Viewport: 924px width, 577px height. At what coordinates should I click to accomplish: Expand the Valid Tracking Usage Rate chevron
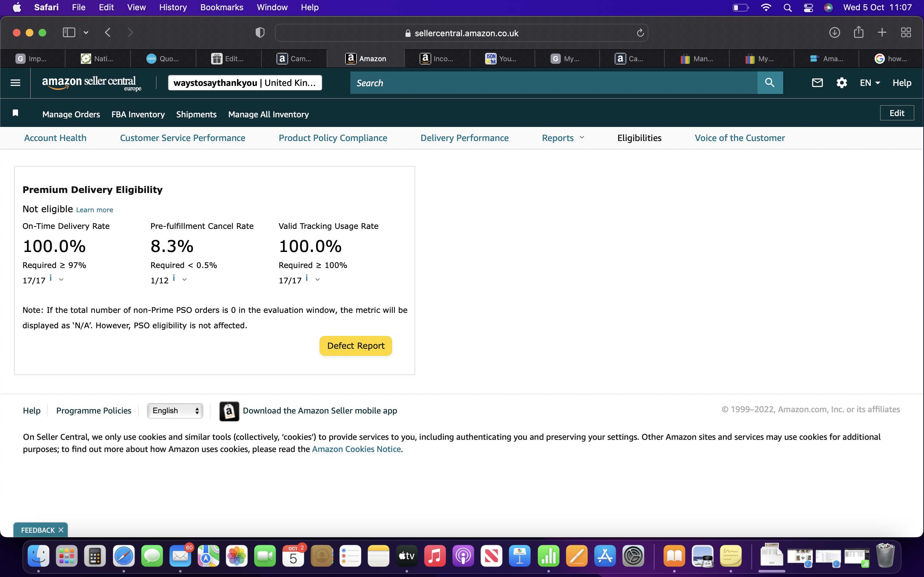point(318,280)
